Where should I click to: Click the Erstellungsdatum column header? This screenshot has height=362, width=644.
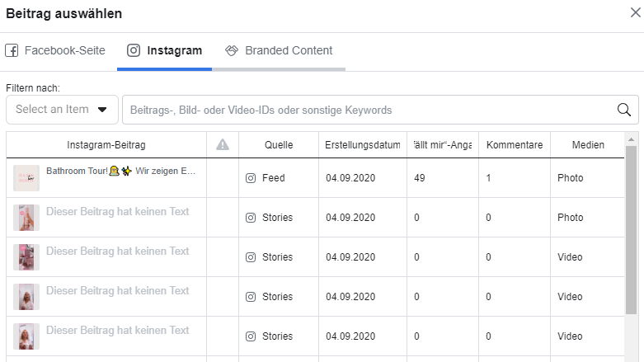tap(362, 145)
